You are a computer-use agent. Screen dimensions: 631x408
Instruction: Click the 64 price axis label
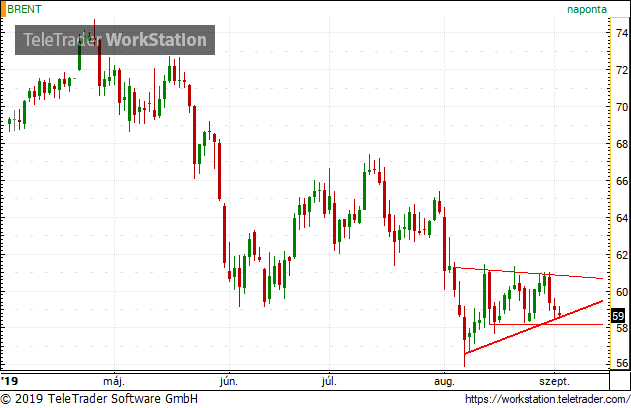pyautogui.click(x=622, y=218)
